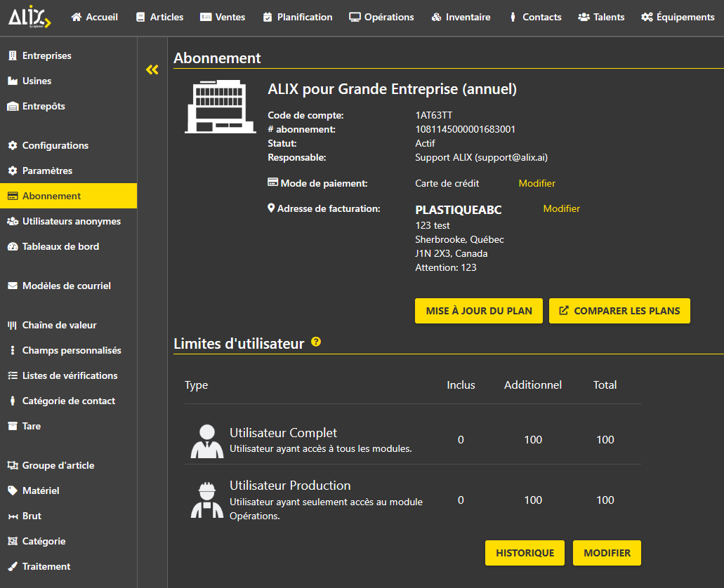Image resolution: width=724 pixels, height=588 pixels.
Task: Open Usines in the sidebar
Action: [68, 81]
